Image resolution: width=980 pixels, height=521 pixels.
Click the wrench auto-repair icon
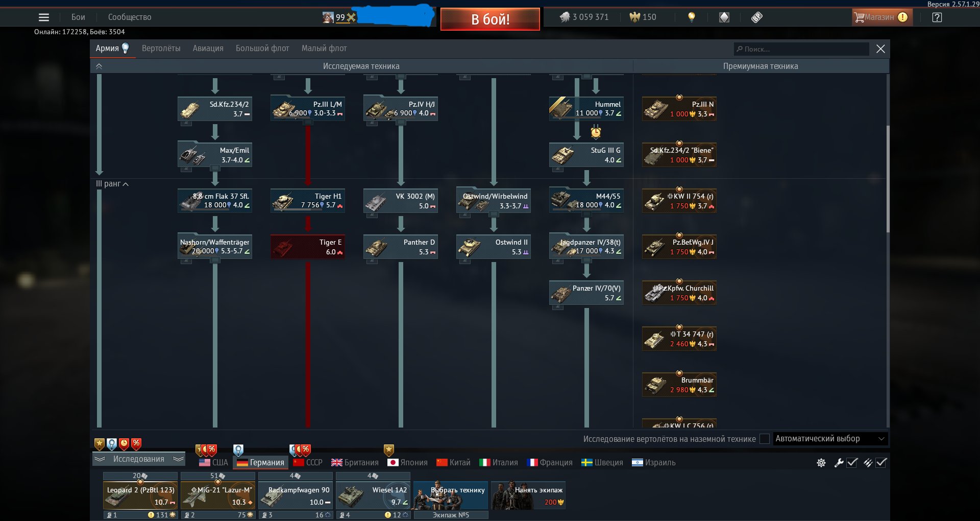pos(839,463)
